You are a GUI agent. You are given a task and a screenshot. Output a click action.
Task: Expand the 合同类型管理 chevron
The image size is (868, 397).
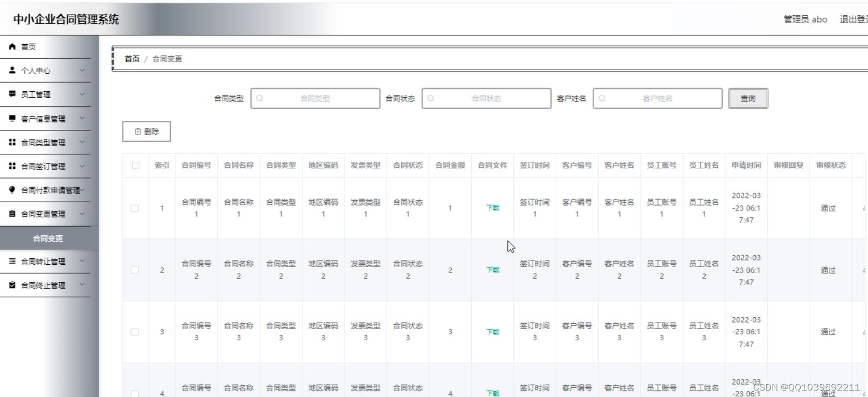[x=82, y=142]
